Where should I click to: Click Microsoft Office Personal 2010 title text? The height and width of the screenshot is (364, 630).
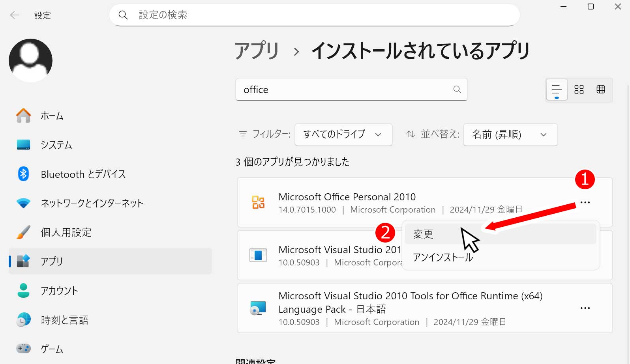click(347, 197)
